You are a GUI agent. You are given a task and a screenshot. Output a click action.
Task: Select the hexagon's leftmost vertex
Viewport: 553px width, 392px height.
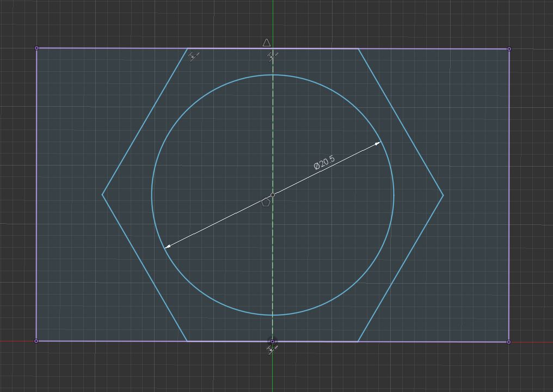point(102,194)
